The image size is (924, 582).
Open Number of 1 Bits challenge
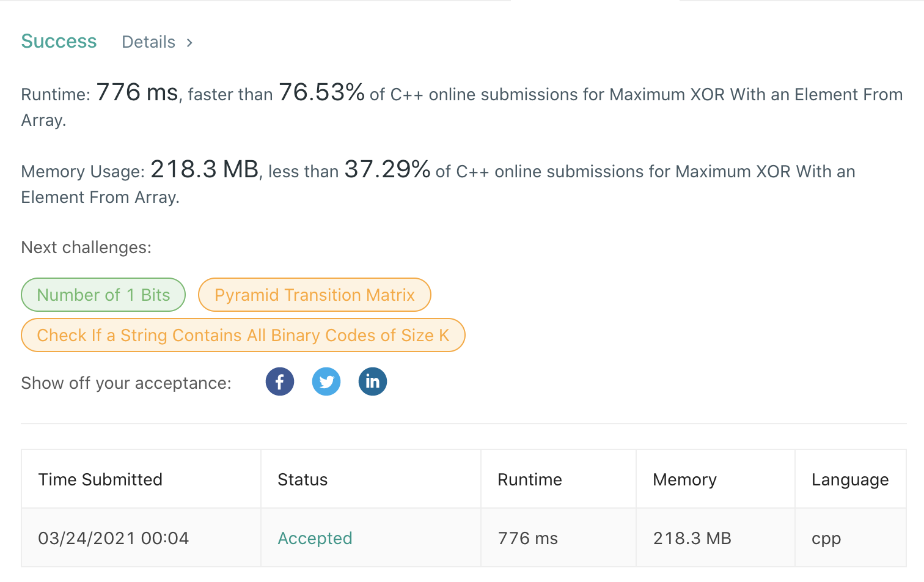click(103, 295)
